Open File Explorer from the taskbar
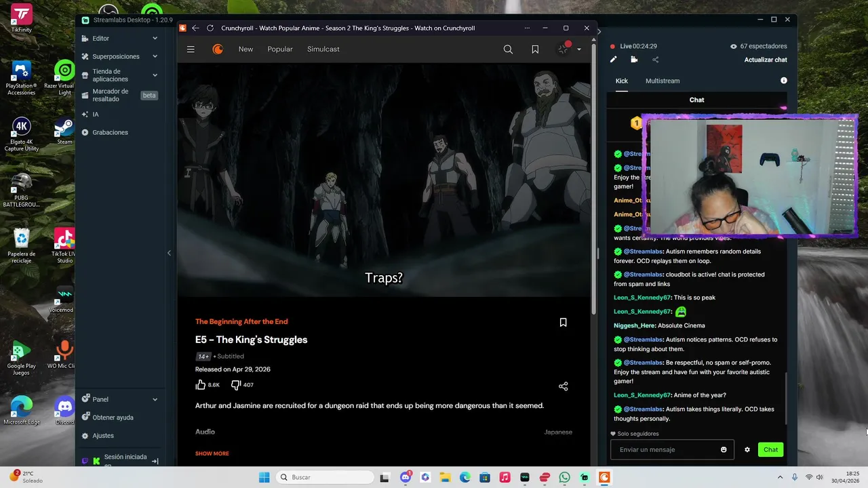 click(x=445, y=477)
